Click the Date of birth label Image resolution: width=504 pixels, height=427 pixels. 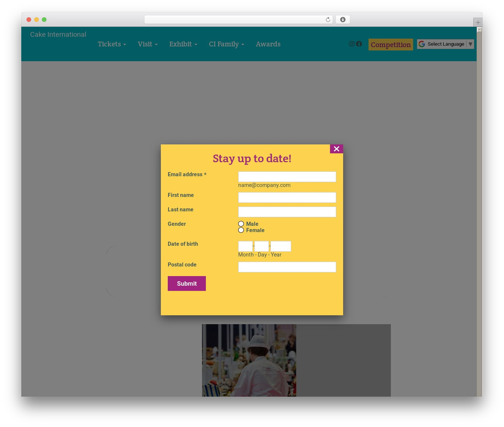pyautogui.click(x=183, y=244)
